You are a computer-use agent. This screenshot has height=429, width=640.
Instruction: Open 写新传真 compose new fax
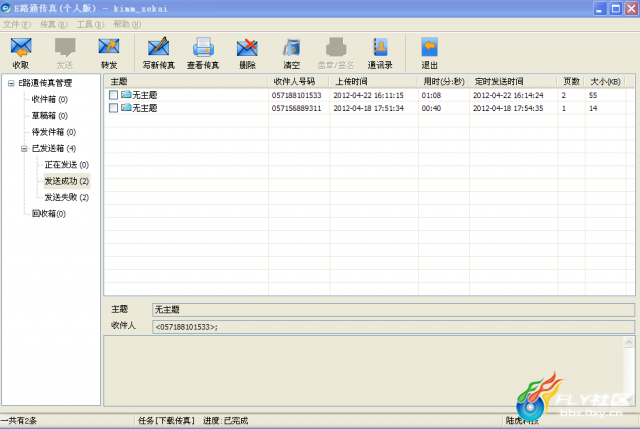[x=158, y=47]
